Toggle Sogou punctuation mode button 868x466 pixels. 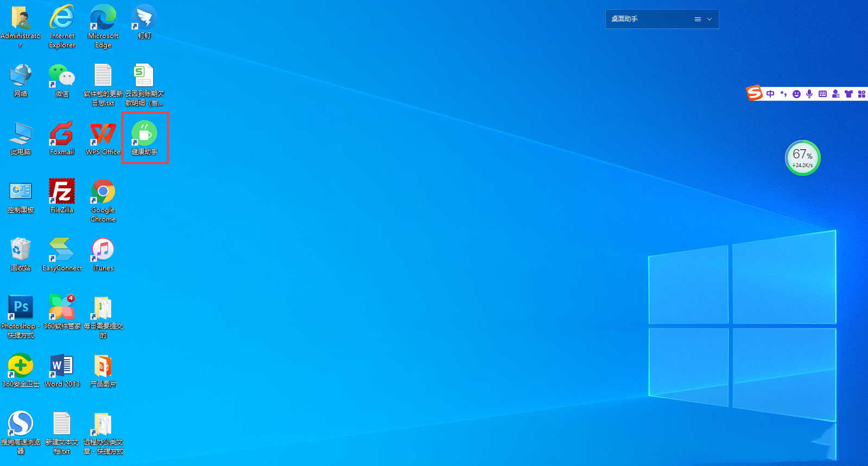(783, 94)
